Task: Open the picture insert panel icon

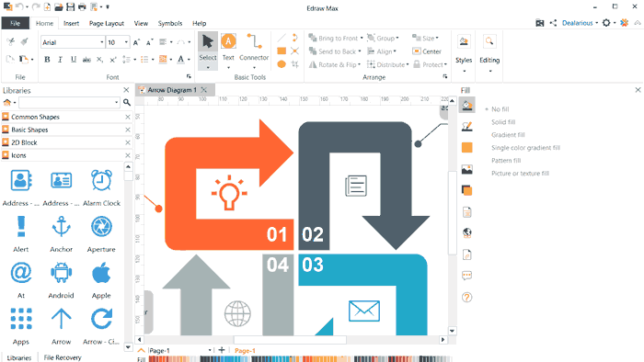Action: click(x=467, y=169)
